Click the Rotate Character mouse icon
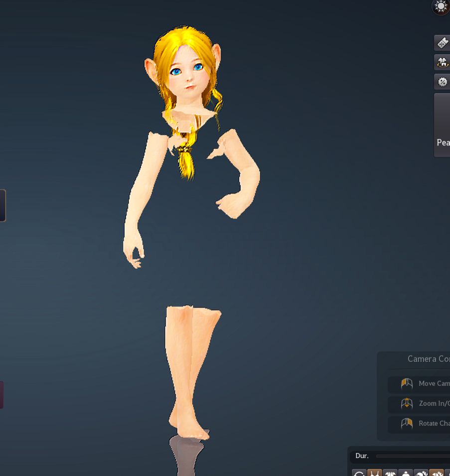The height and width of the screenshot is (476, 450). [x=407, y=424]
